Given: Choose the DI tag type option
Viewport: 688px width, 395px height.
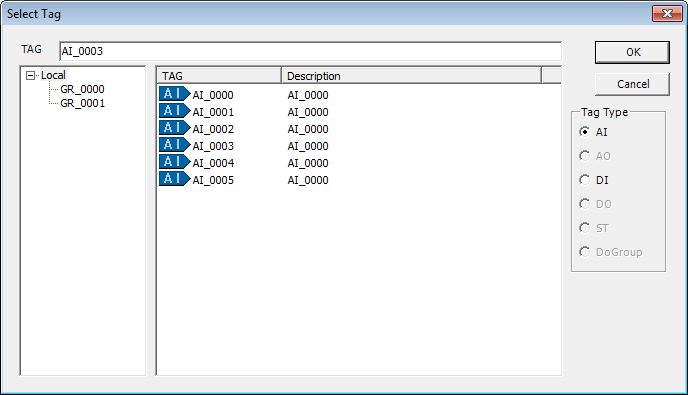Looking at the screenshot, I should pyautogui.click(x=584, y=180).
